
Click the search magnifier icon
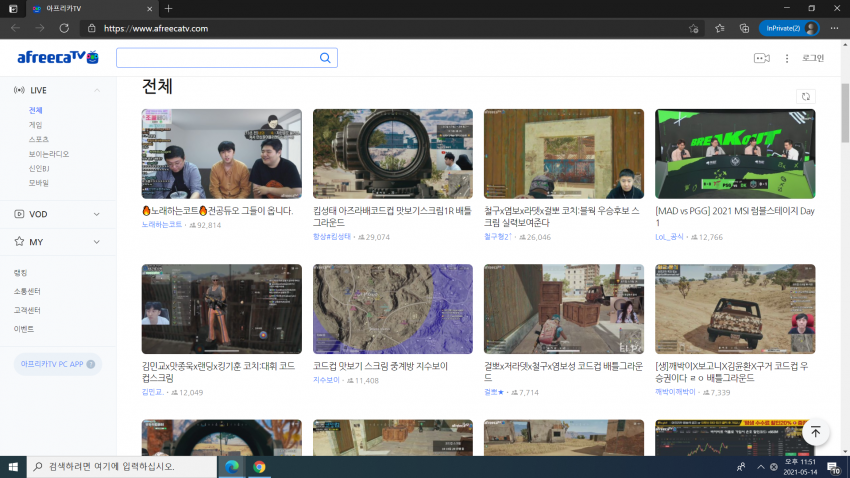(x=325, y=58)
